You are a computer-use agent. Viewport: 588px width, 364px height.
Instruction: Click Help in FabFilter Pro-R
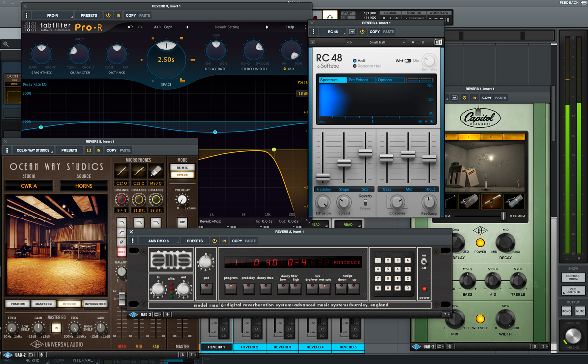pos(290,27)
